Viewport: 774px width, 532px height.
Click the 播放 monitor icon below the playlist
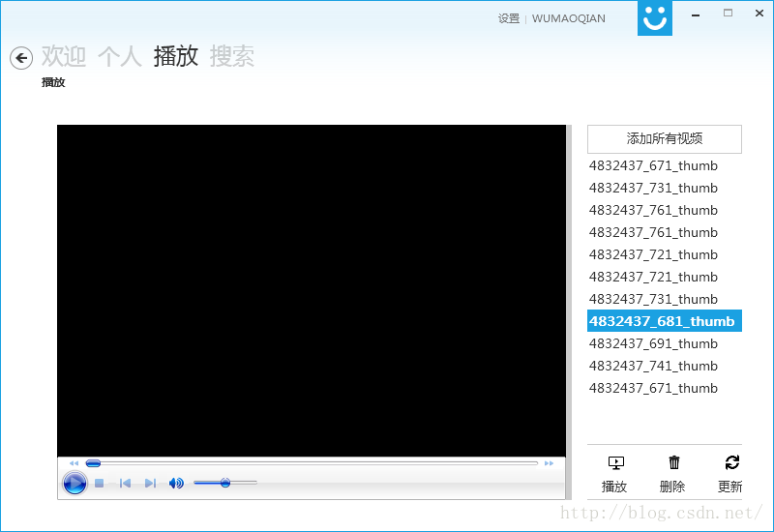click(x=615, y=462)
